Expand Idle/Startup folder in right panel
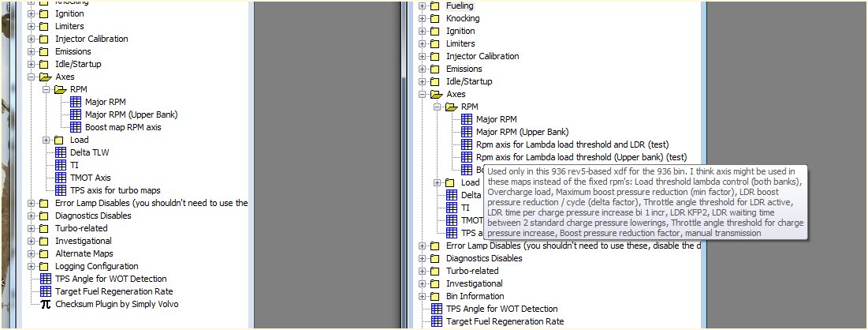868x330 pixels. tap(422, 82)
